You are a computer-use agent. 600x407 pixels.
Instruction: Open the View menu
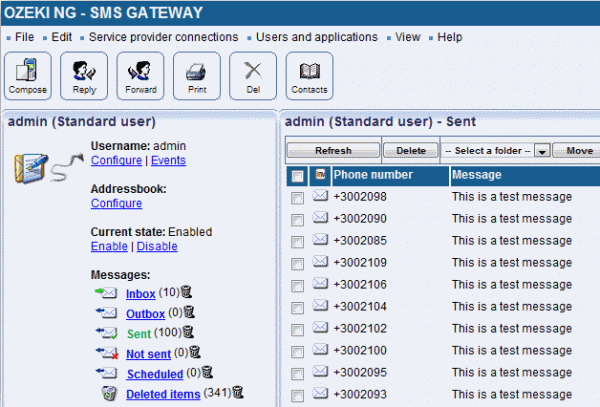pos(408,37)
